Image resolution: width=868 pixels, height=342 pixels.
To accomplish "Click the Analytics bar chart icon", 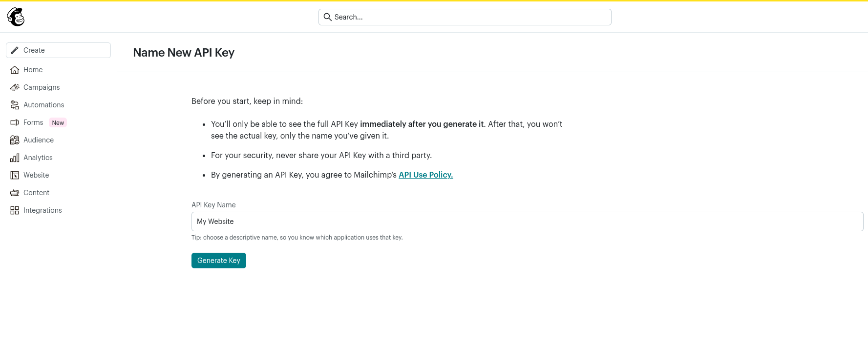I will [x=15, y=158].
